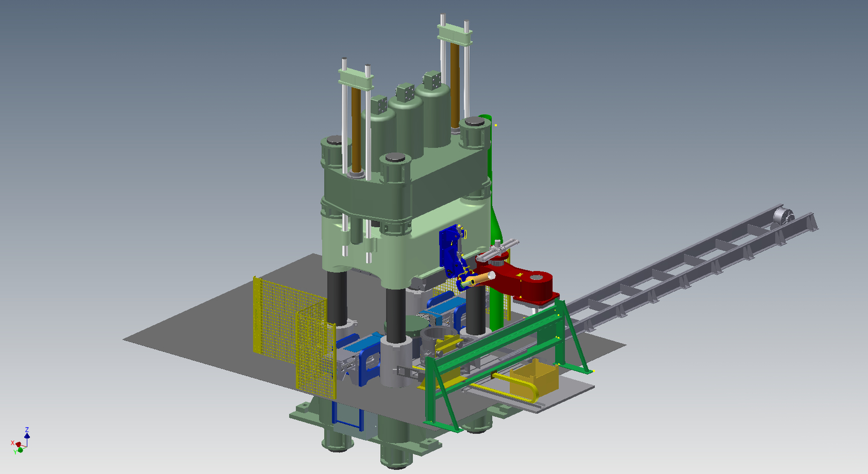This screenshot has width=868, height=474.
Task: Click the motor at the conveyor's far end
Action: (x=785, y=215)
